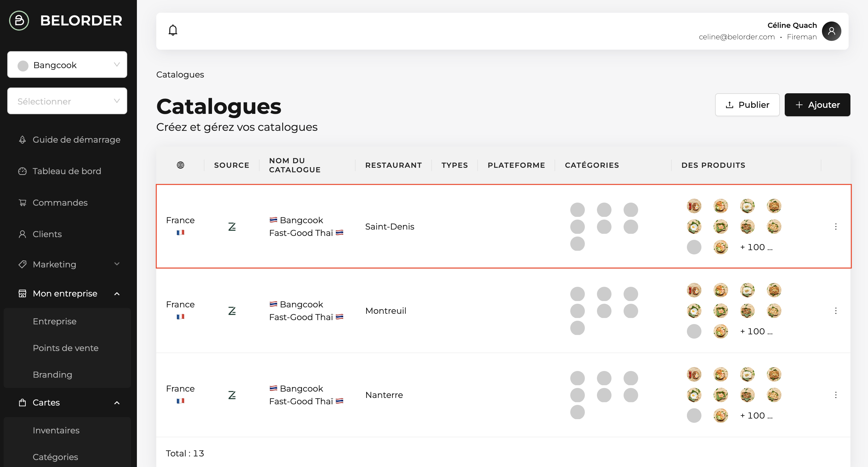Click the source icon in the Montreuil row
Image resolution: width=868 pixels, height=467 pixels.
(232, 311)
